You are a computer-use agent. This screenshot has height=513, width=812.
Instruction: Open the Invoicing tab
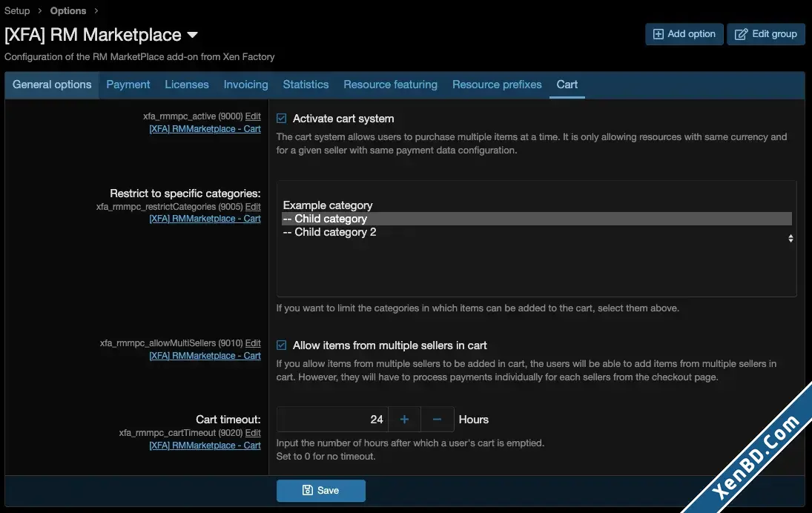(245, 85)
